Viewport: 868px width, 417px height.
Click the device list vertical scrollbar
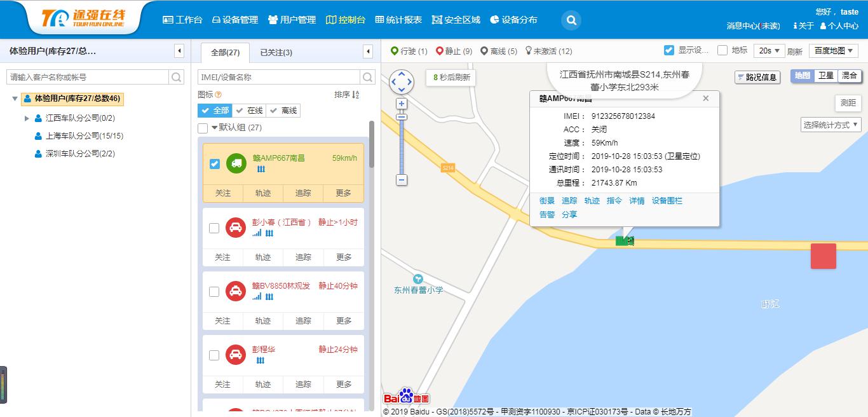click(372, 144)
